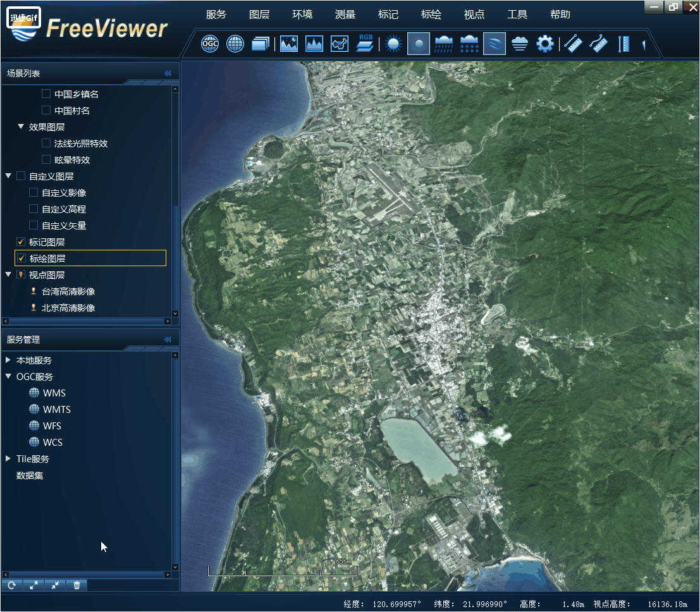Click the globe grid toolbar icon
Screen dimensions: 700x612
pyautogui.click(x=235, y=44)
